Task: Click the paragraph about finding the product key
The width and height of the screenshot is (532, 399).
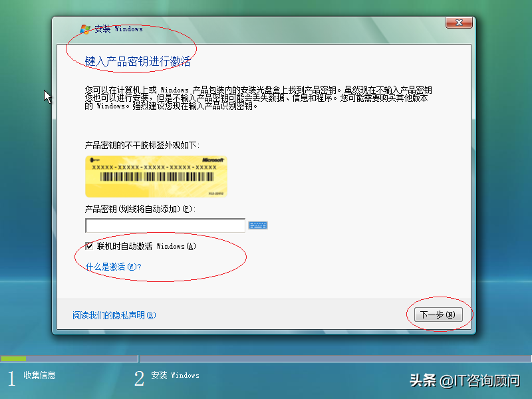Action: (258, 98)
